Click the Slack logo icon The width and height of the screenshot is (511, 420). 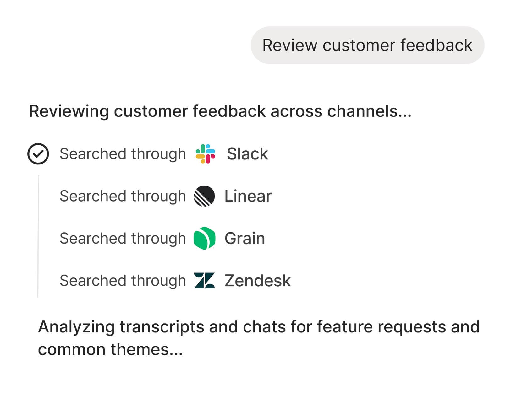click(x=205, y=154)
